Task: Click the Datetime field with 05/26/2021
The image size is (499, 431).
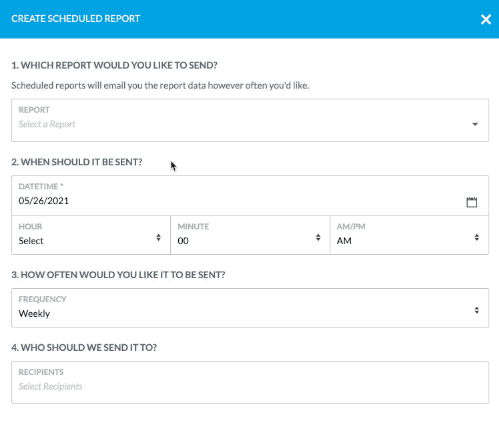Action: (x=250, y=196)
